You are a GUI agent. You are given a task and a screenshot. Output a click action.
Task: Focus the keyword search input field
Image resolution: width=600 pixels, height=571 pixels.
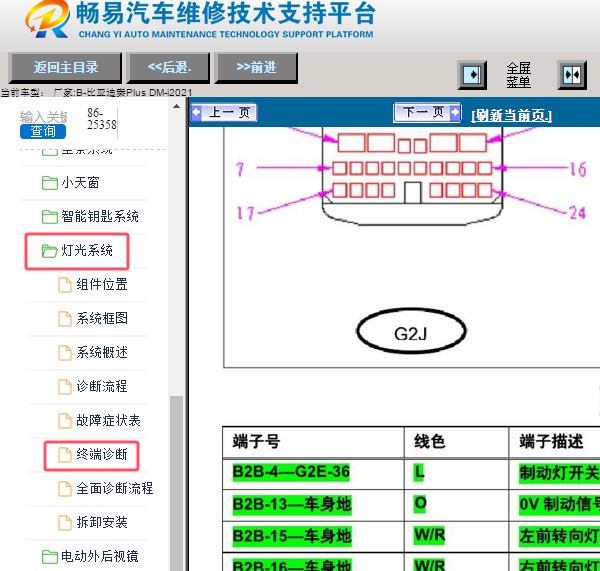click(44, 117)
